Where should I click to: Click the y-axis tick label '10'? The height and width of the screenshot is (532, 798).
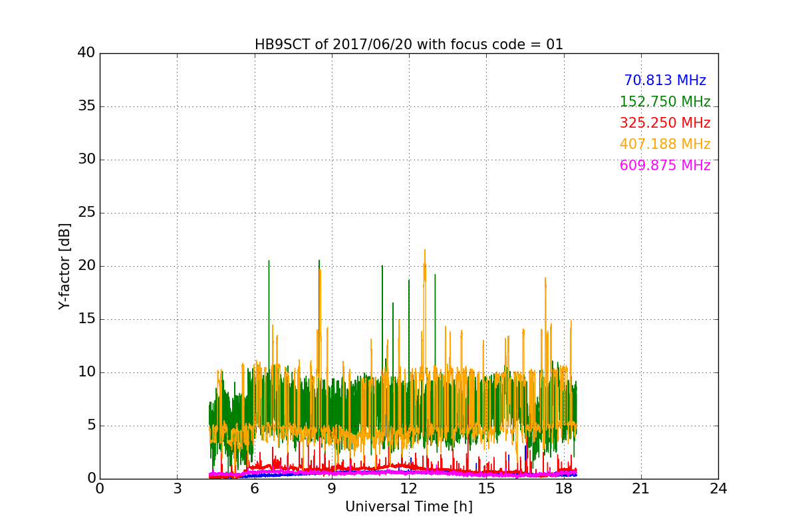tap(86, 372)
